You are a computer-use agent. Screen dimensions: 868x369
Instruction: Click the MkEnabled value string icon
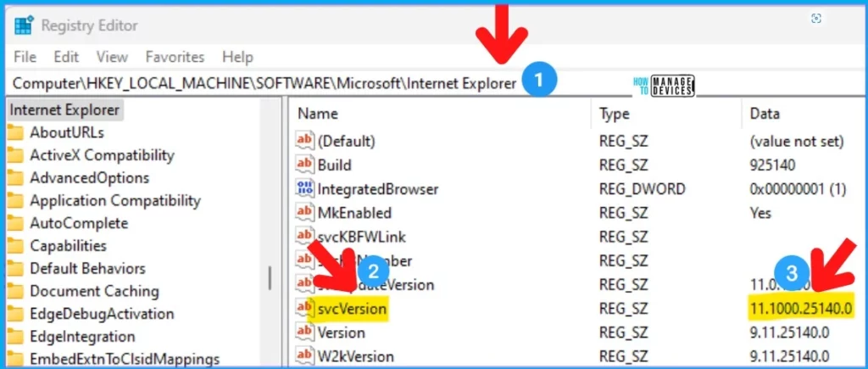point(305,213)
